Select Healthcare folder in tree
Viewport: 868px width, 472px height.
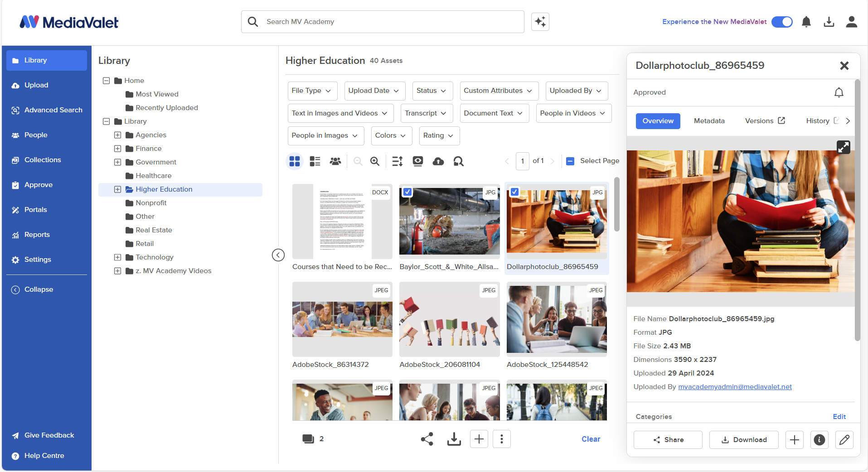tap(153, 176)
